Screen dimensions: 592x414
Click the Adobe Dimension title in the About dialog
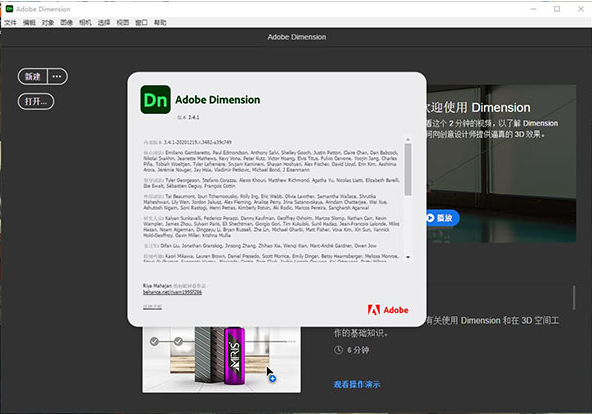coord(218,100)
